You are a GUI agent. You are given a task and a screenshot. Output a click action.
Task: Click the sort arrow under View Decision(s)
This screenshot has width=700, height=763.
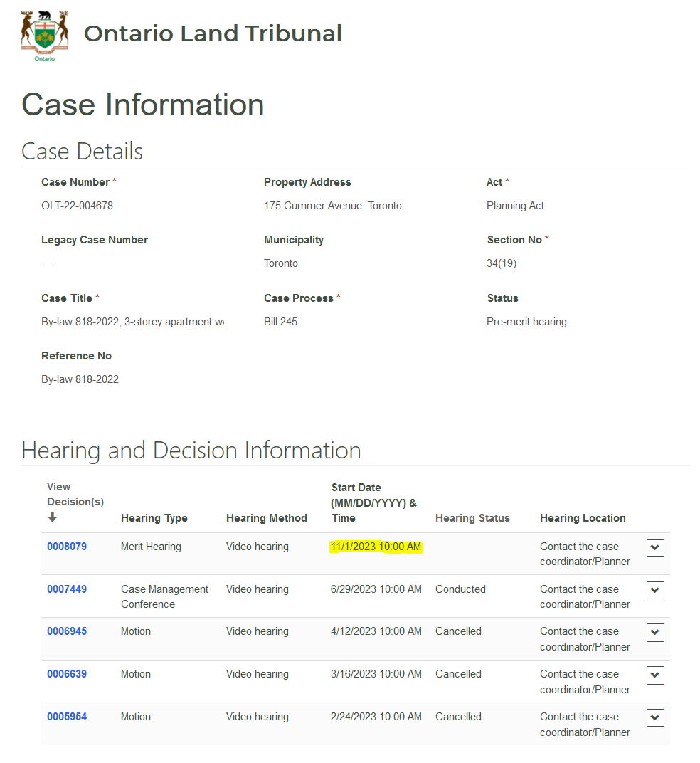point(52,517)
